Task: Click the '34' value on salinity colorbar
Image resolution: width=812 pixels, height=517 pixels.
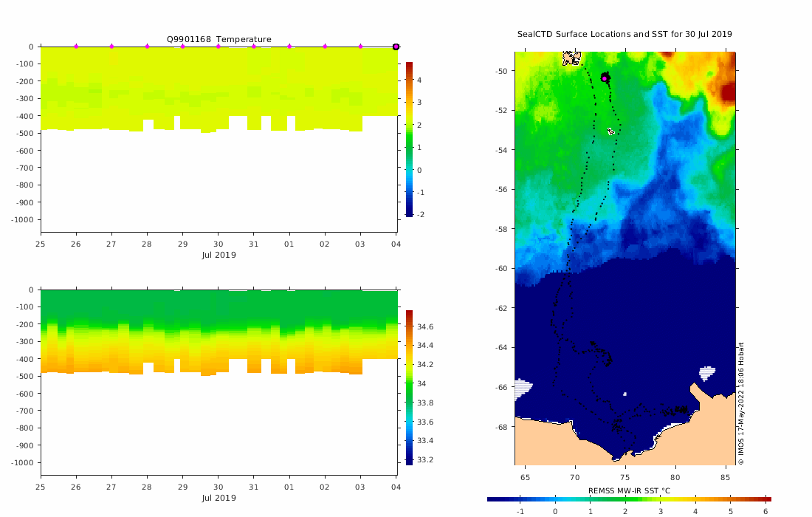Action: tap(422, 384)
